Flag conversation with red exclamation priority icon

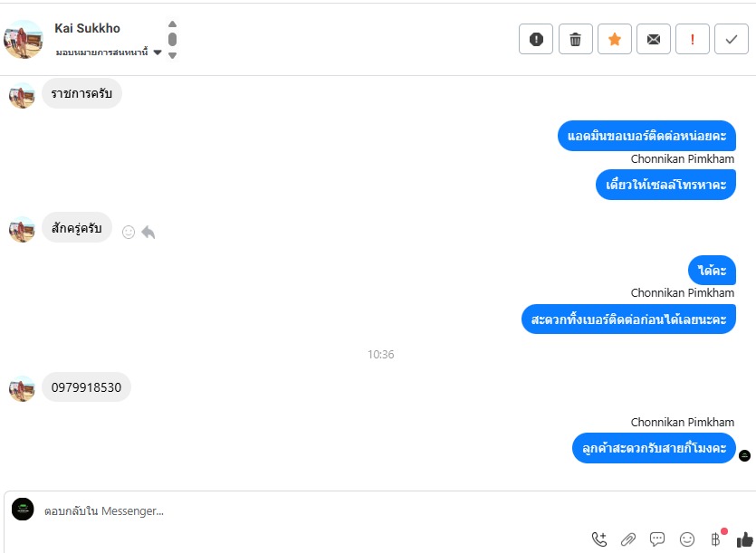[x=693, y=39]
